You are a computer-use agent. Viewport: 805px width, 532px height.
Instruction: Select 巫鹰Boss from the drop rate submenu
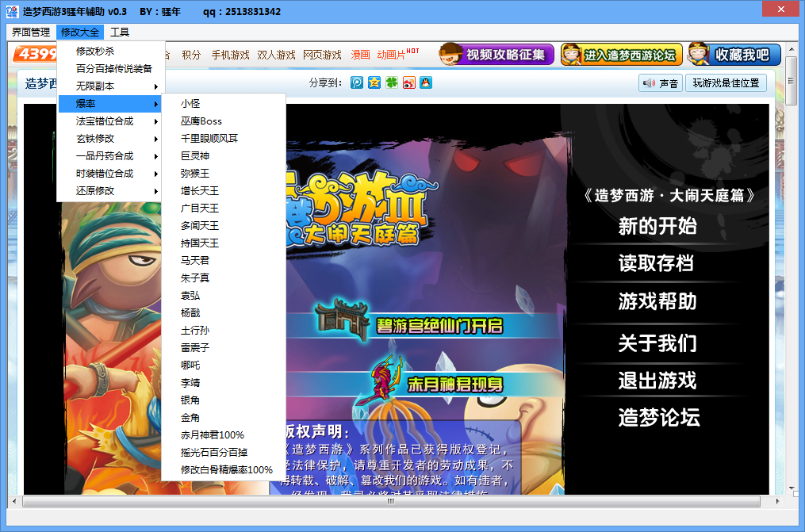(x=201, y=121)
